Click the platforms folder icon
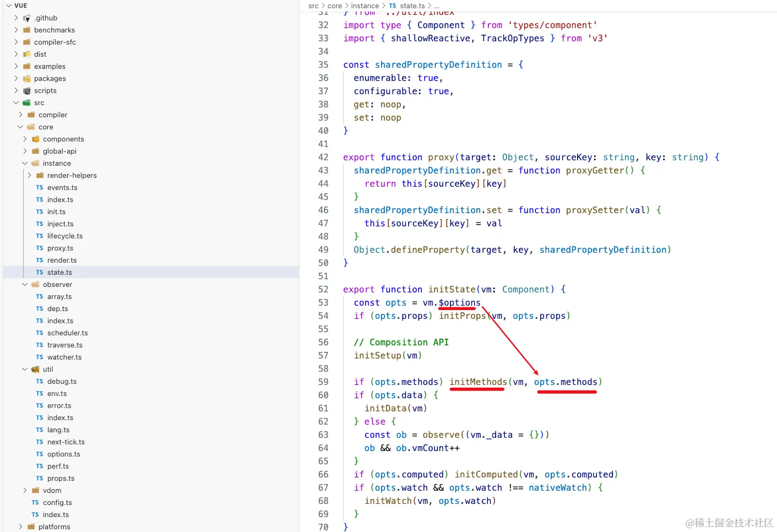The image size is (777, 532). point(31,527)
